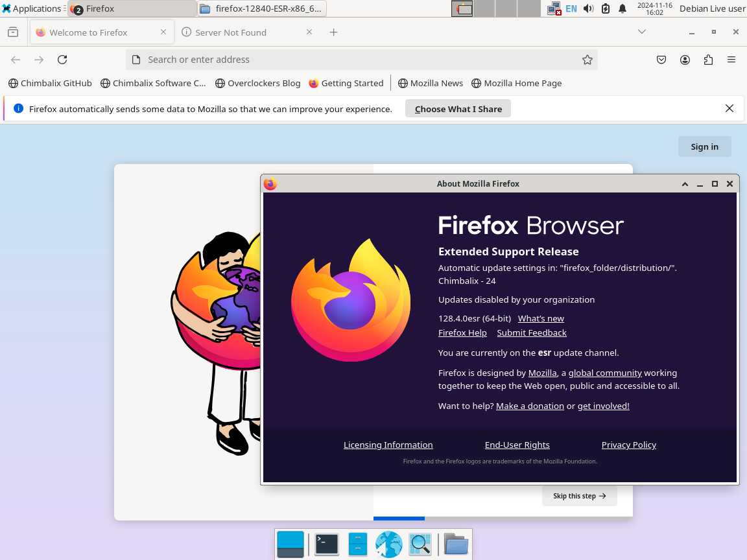Screen dimensions: 747x560
Task: Close the Server Not Found tab
Action: pyautogui.click(x=309, y=32)
